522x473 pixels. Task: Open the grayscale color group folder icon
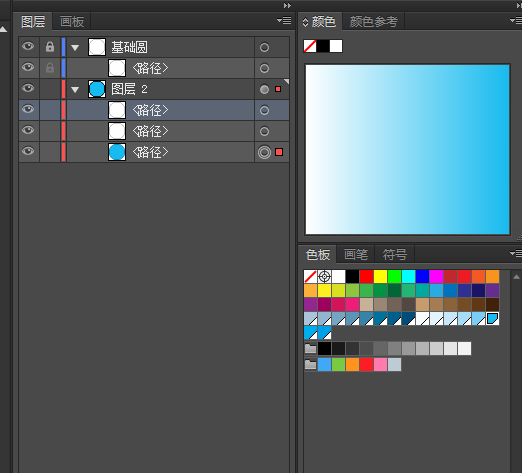[x=310, y=349]
